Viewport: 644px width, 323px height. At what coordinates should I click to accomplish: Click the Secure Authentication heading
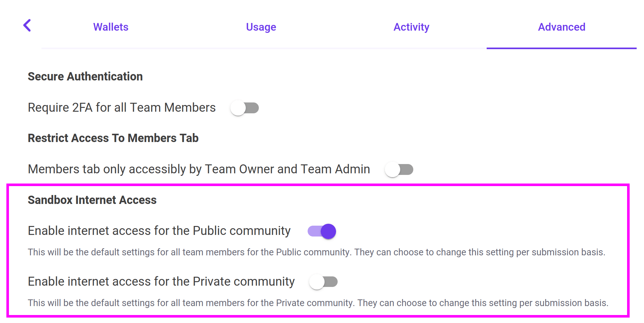pos(85,77)
